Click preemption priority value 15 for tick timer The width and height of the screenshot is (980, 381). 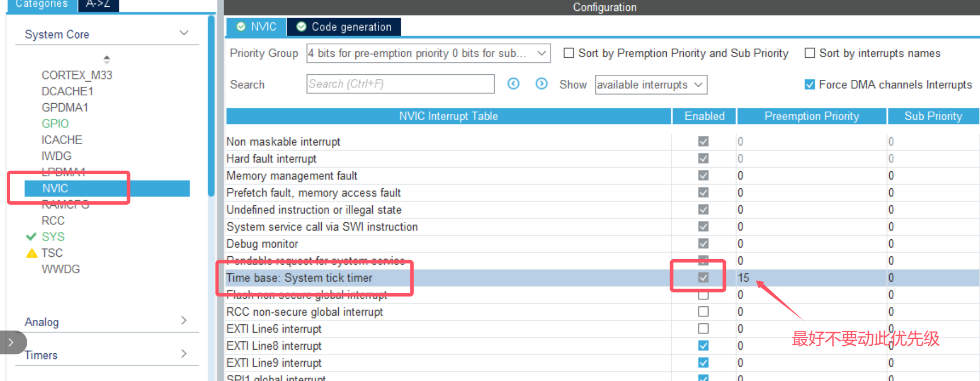click(743, 278)
